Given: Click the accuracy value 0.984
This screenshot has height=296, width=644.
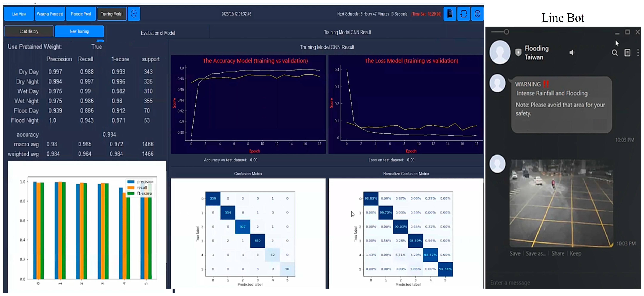Looking at the screenshot, I should pyautogui.click(x=109, y=135).
